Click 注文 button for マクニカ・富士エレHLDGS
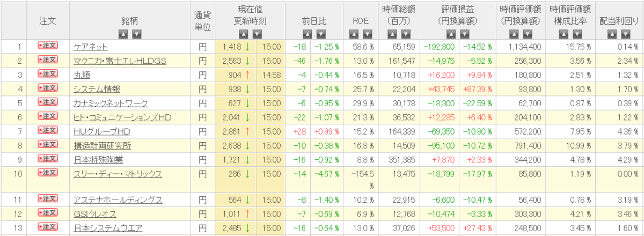 coord(47,60)
